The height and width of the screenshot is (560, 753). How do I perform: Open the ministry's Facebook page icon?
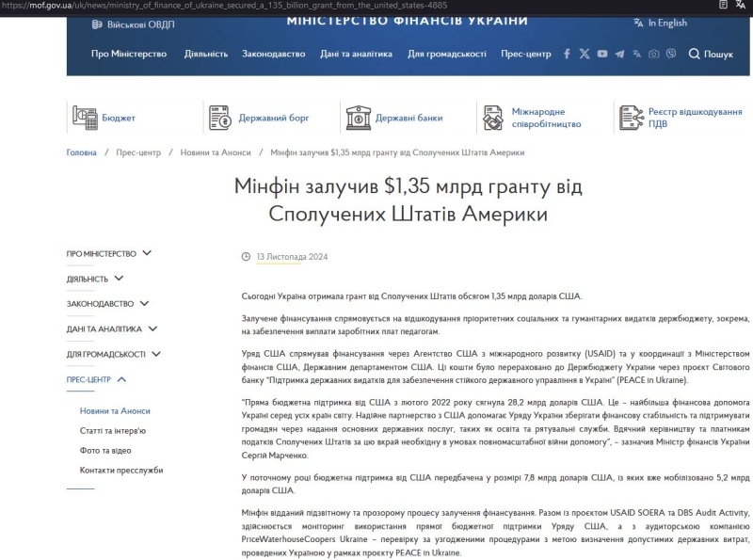(x=567, y=55)
